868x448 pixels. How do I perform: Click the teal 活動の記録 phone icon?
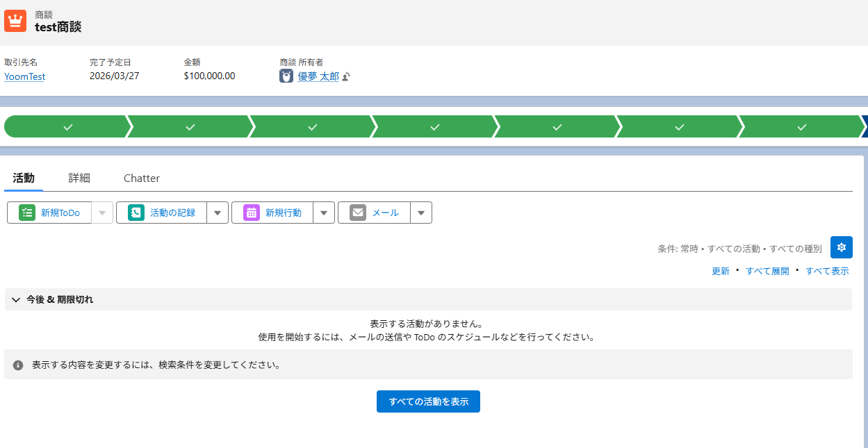click(x=136, y=213)
